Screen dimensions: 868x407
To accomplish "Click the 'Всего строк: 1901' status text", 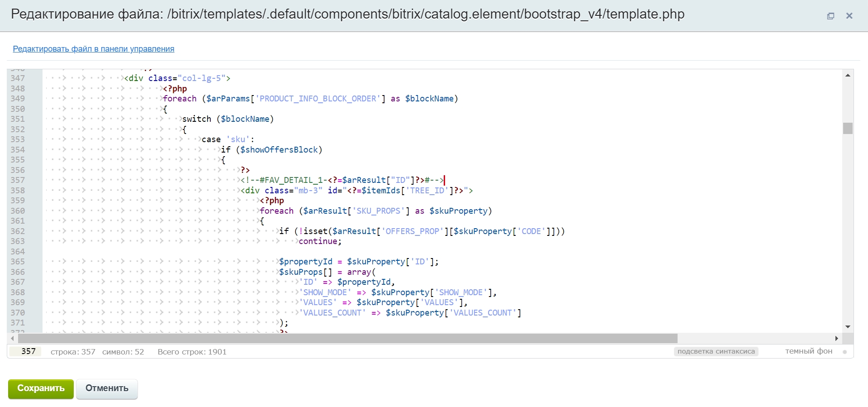I will [192, 352].
